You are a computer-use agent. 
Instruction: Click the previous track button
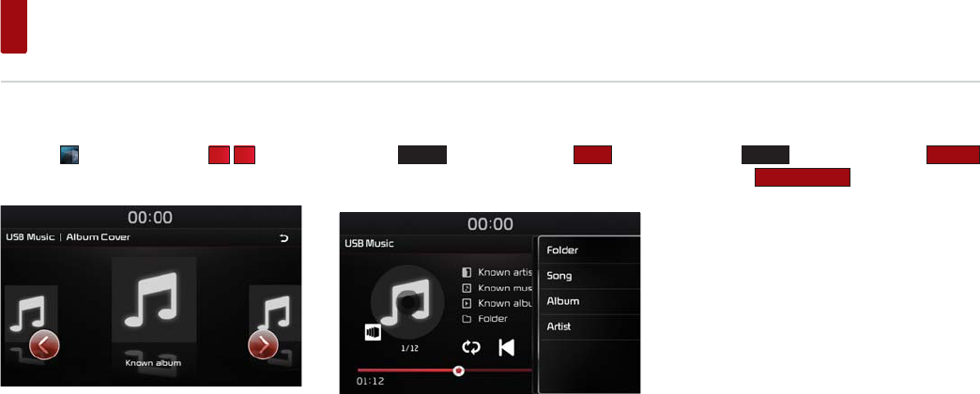point(506,347)
